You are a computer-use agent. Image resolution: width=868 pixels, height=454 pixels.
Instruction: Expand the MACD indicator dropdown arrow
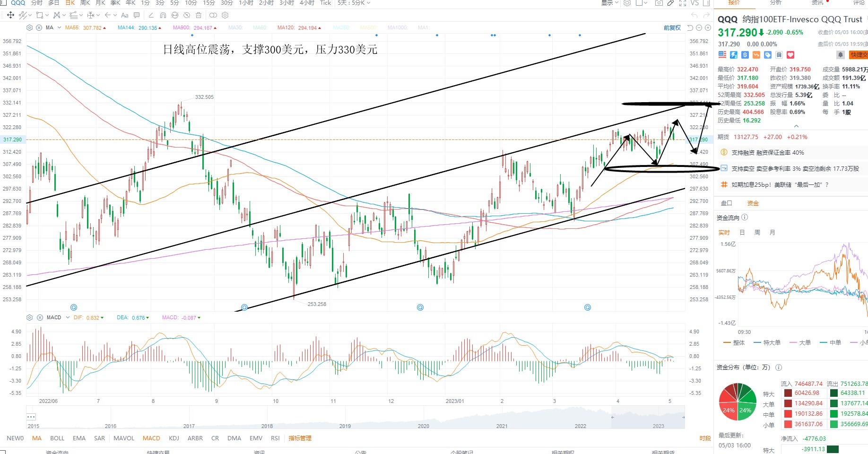coord(68,317)
